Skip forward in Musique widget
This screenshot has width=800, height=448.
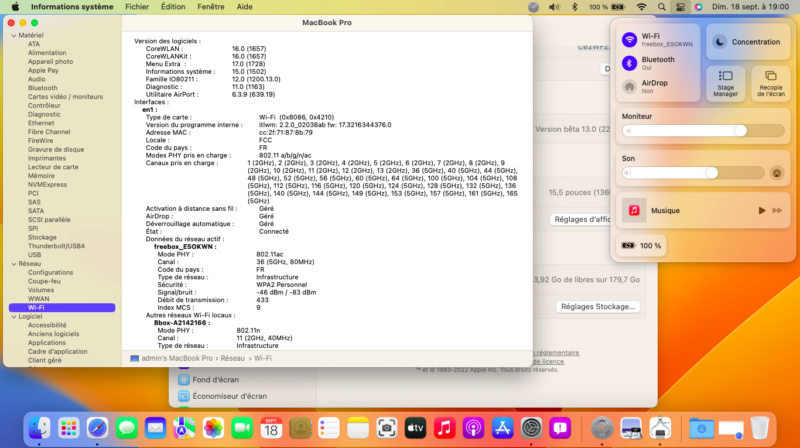(777, 210)
